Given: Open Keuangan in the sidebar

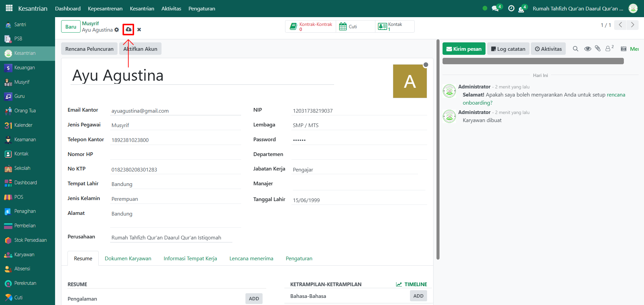Looking at the screenshot, I should (x=25, y=68).
